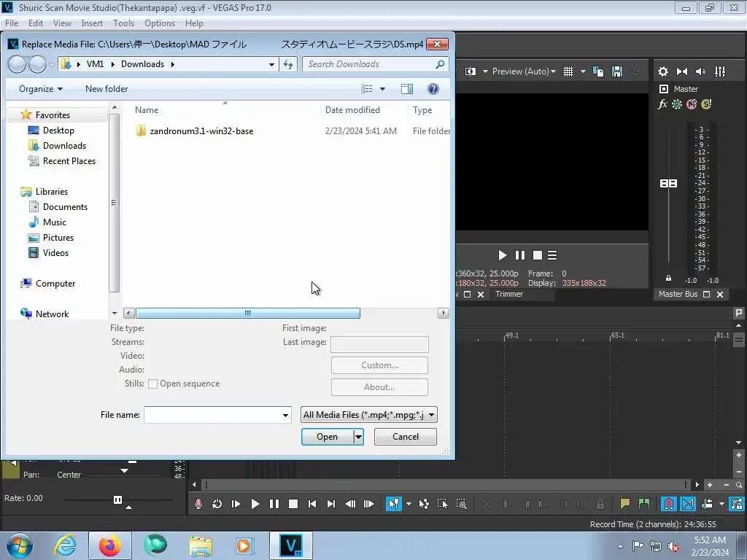Toggle Loop Playback in the transport bar
The width and height of the screenshot is (747, 560).
tap(217, 504)
